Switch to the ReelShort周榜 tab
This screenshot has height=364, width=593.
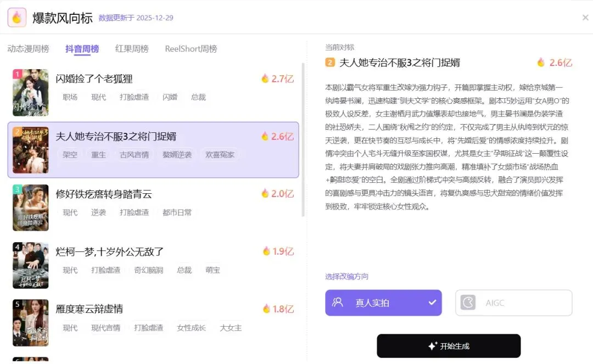pos(191,49)
